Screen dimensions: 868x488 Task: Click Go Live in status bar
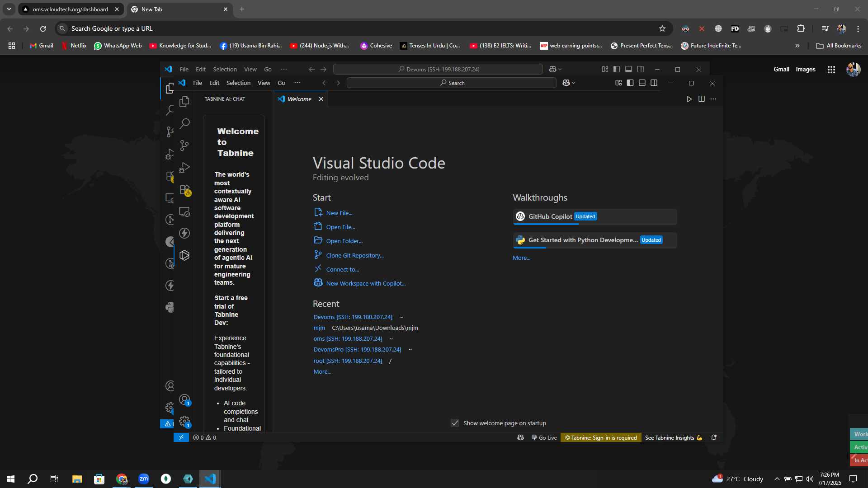click(x=544, y=437)
